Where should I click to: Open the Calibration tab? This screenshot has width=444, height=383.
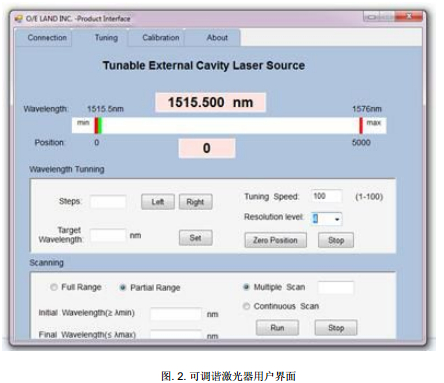click(x=161, y=38)
